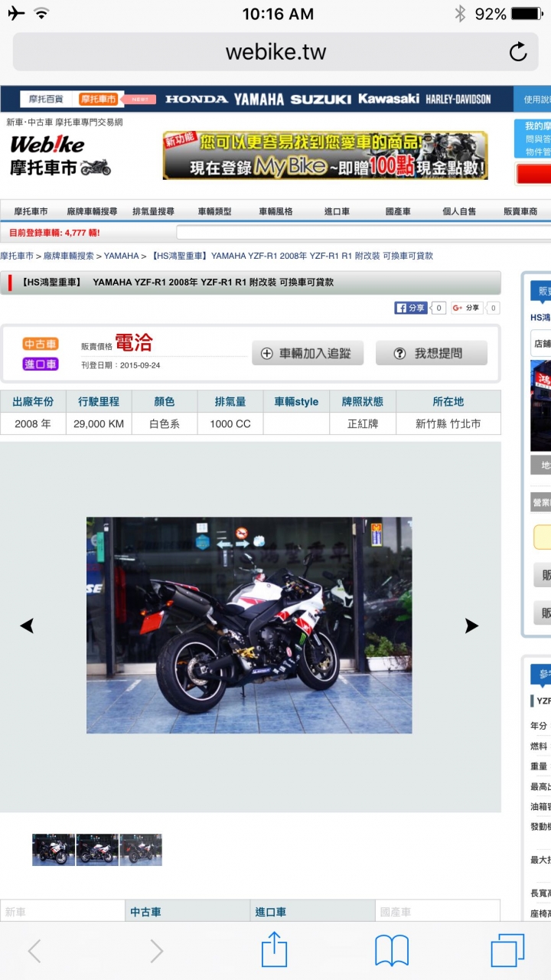Select the 進口車 tab below gallery
Viewport: 551px width, 980px height.
312,911
